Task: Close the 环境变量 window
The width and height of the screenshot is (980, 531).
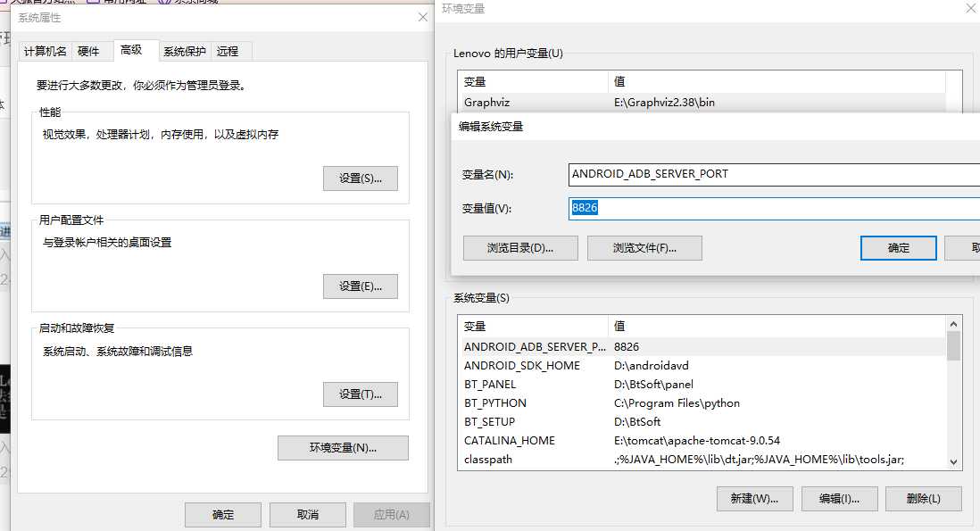Action: click(971, 8)
